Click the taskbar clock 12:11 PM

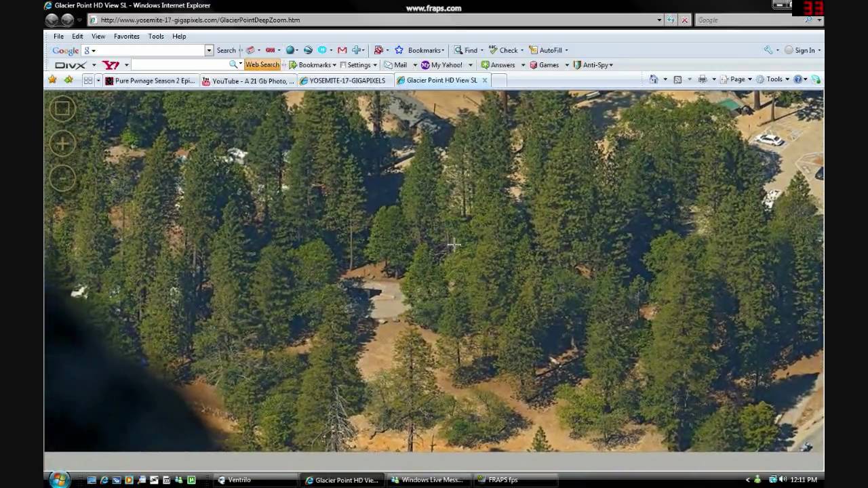(804, 480)
